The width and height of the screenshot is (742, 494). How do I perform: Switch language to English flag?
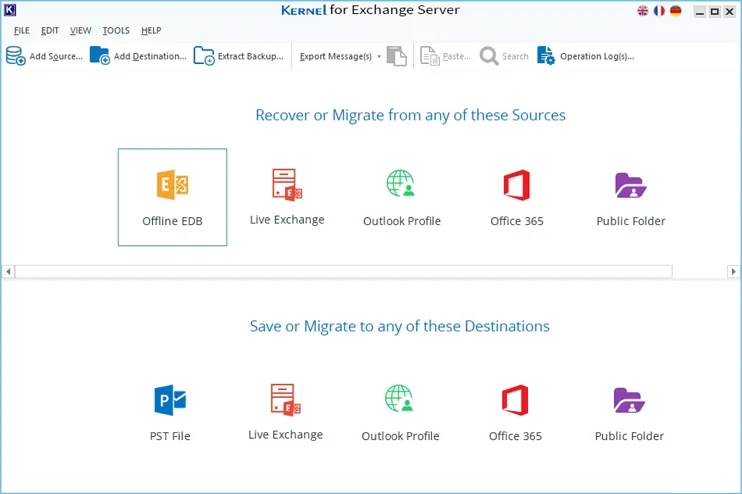click(643, 10)
